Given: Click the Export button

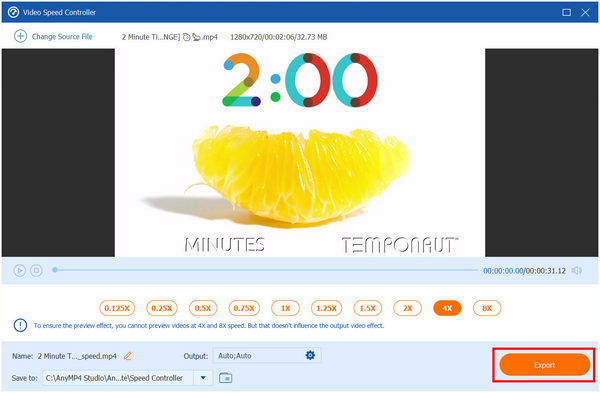Looking at the screenshot, I should [545, 365].
